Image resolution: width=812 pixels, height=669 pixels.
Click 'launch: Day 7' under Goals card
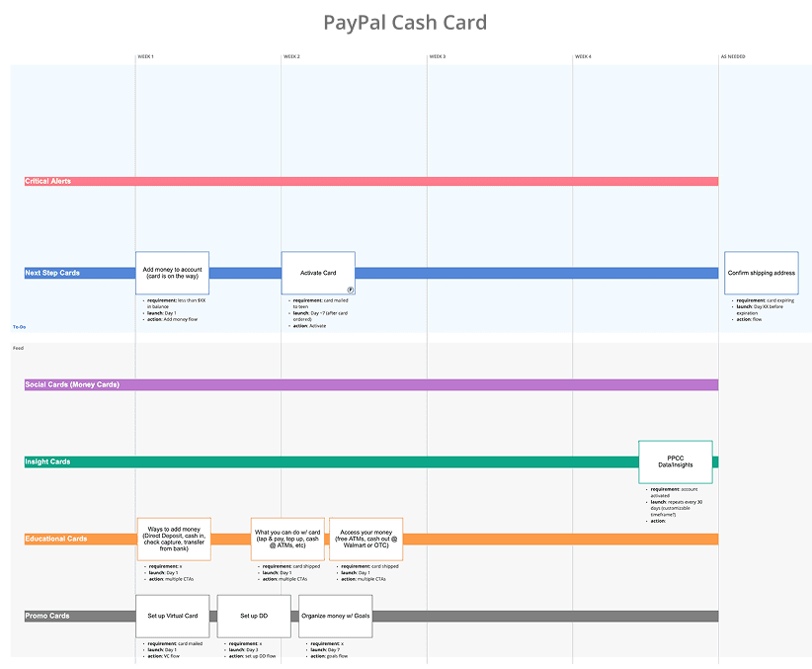[x=325, y=650]
